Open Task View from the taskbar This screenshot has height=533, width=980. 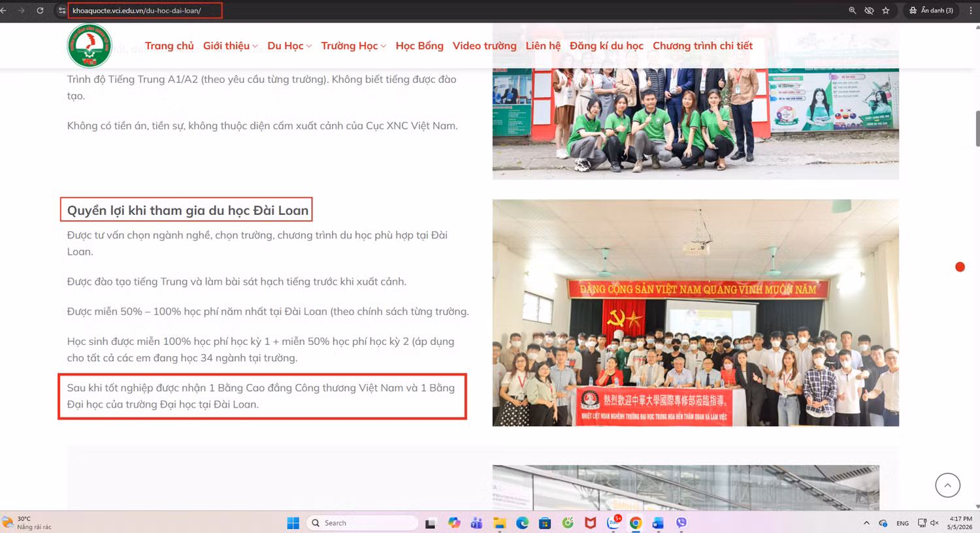tap(430, 523)
